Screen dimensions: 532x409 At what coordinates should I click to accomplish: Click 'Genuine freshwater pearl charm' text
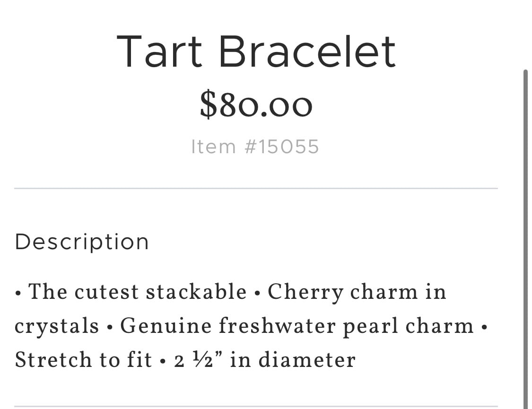(x=297, y=327)
